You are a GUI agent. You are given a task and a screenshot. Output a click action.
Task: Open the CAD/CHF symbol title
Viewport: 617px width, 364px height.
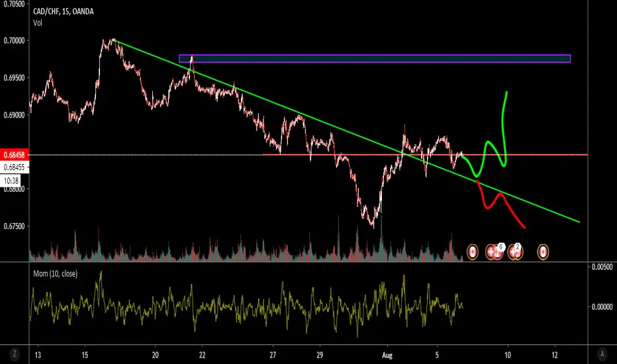(63, 11)
